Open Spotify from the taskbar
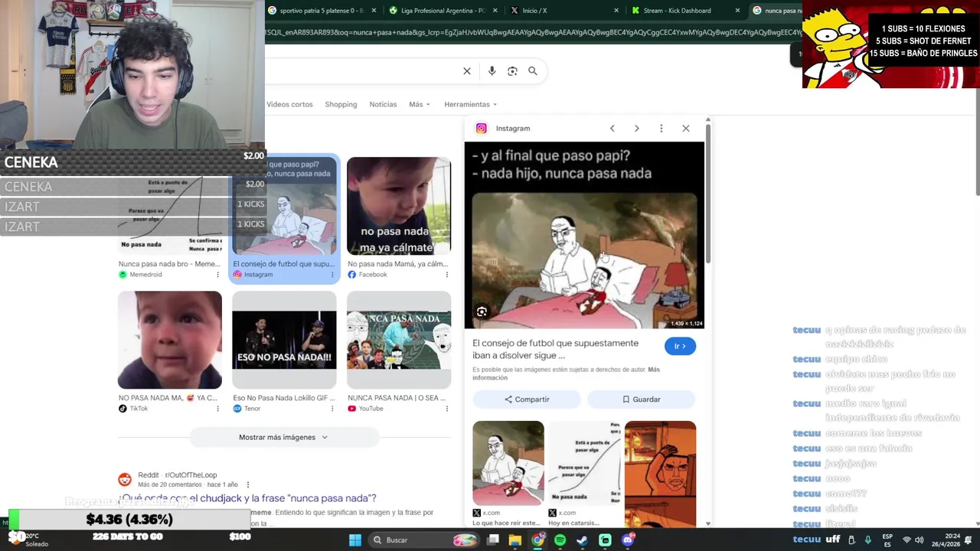Image resolution: width=980 pixels, height=551 pixels. click(560, 540)
